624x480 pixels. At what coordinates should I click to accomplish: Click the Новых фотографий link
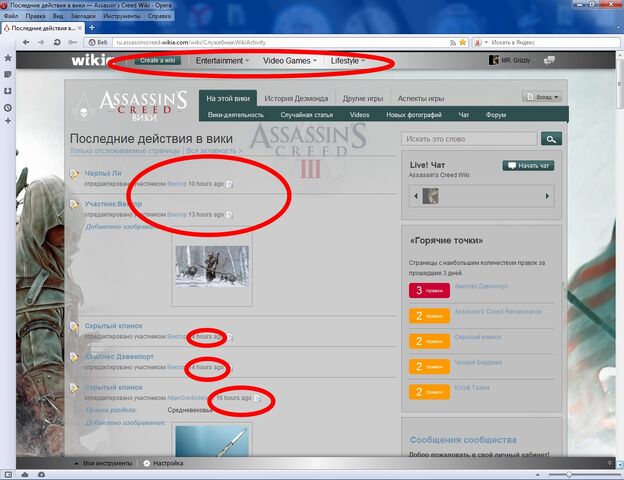point(414,115)
